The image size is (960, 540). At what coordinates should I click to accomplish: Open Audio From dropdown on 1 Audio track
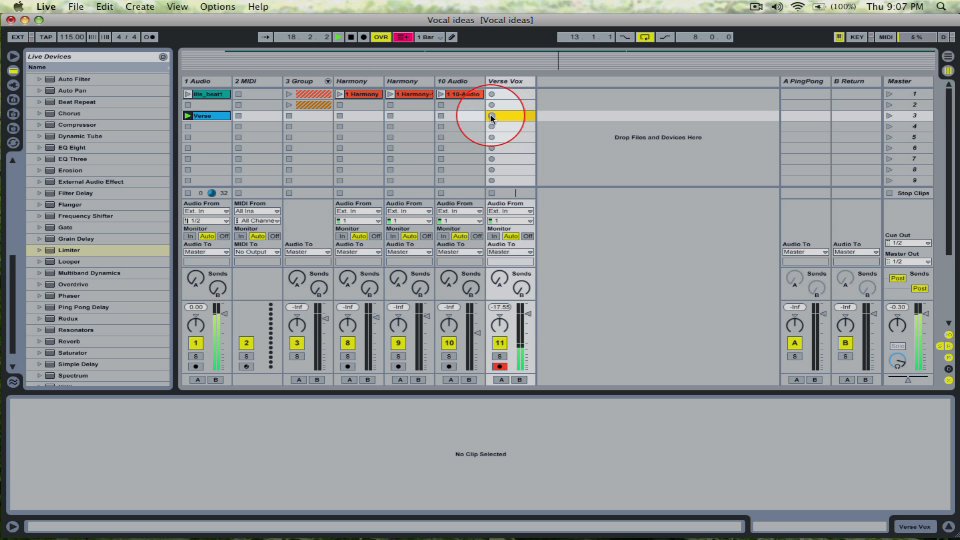206,211
